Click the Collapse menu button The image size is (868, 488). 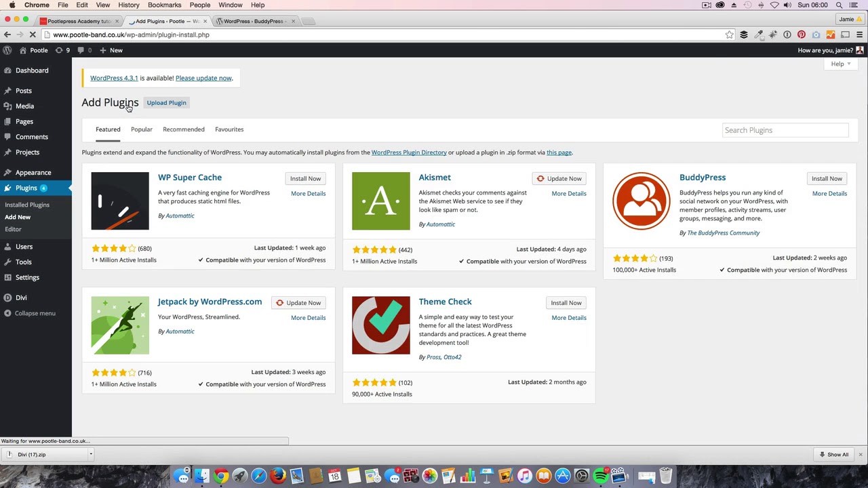[29, 314]
